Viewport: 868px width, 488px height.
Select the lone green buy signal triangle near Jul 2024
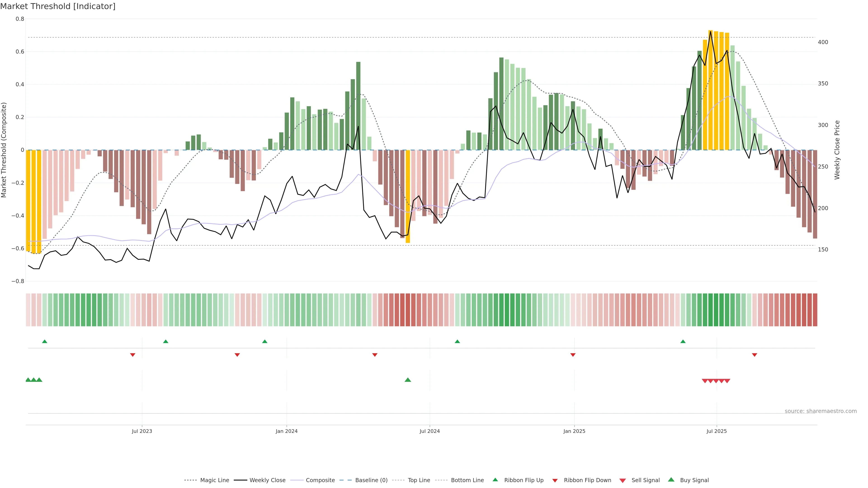tap(408, 380)
